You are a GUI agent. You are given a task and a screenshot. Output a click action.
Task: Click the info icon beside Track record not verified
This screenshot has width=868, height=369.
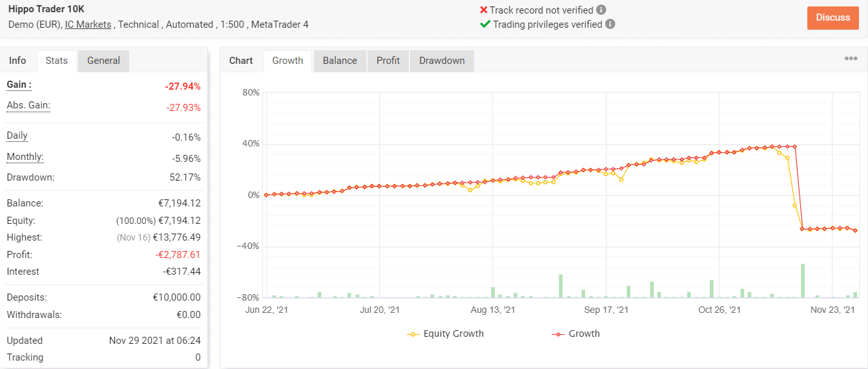tap(601, 10)
